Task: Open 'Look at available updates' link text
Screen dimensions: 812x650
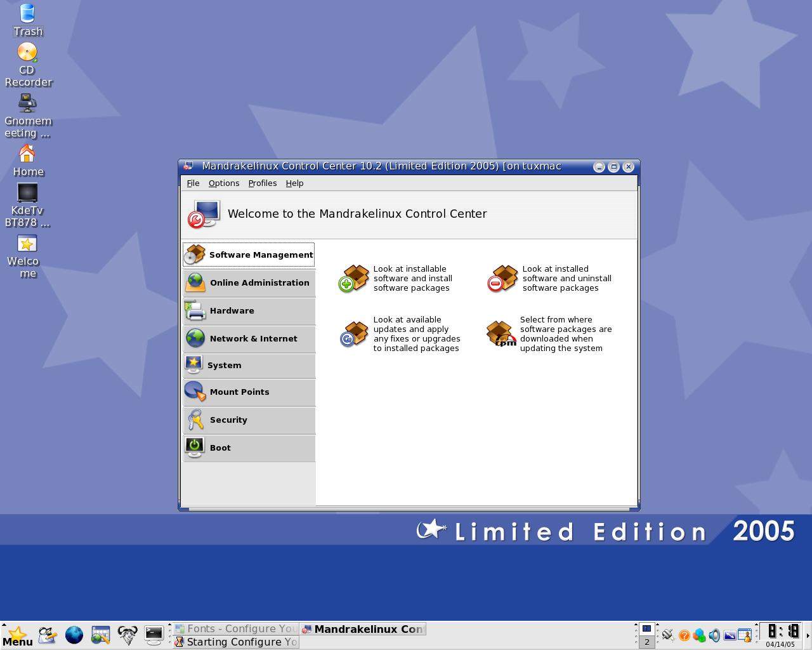Action: pos(417,334)
